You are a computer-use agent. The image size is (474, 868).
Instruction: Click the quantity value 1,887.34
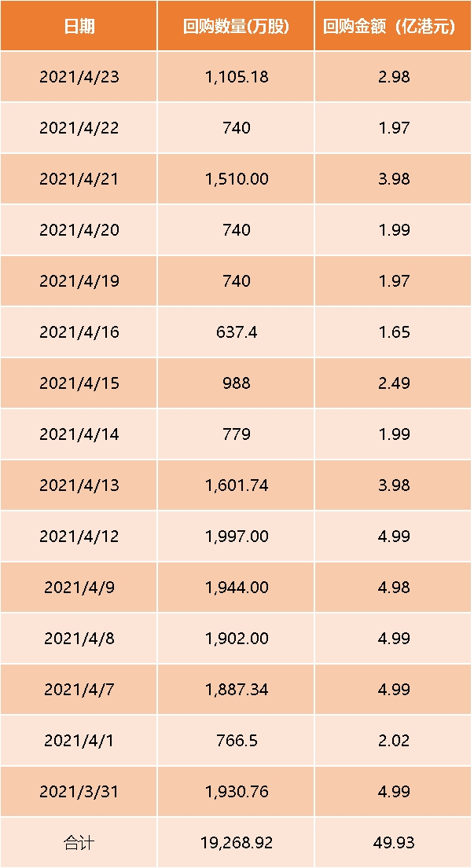[x=236, y=689]
